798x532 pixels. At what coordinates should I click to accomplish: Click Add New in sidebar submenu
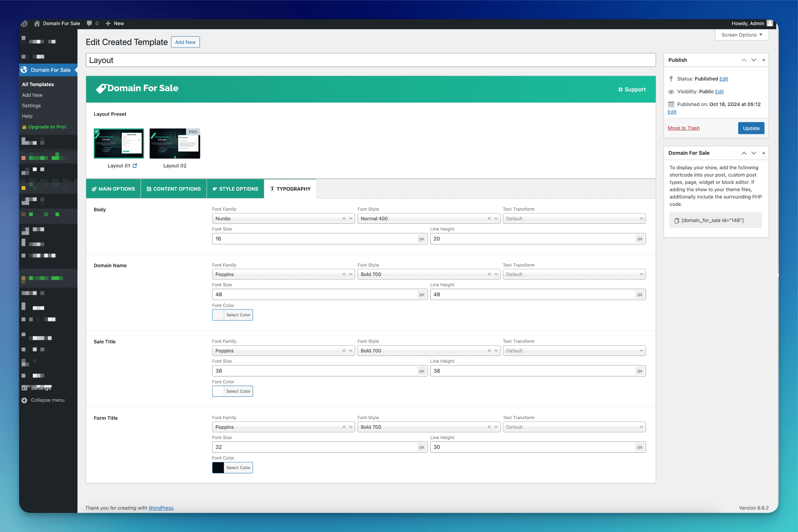pos(32,95)
